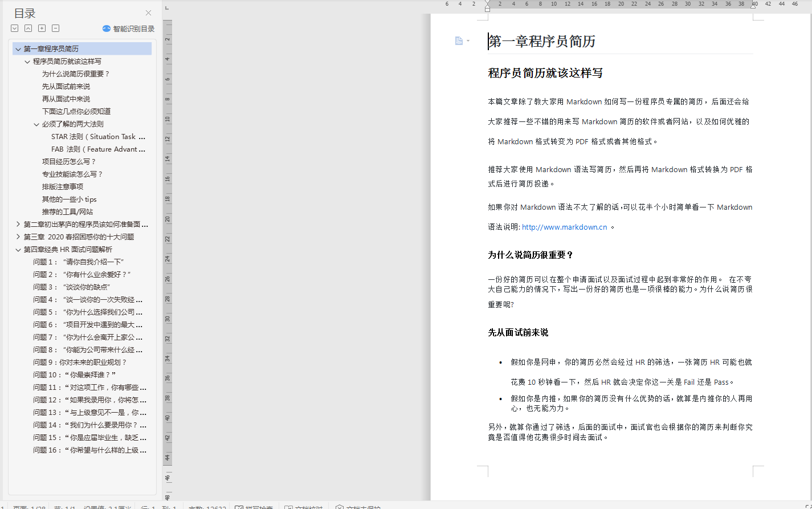Toggle 拼写检查 in the status bar
This screenshot has height=509, width=812.
pyautogui.click(x=254, y=507)
